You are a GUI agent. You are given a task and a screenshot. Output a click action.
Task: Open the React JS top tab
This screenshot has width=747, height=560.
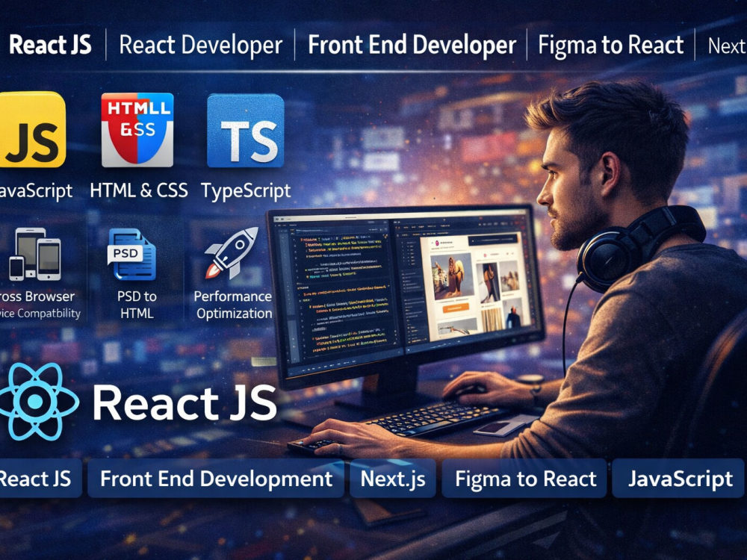pyautogui.click(x=50, y=45)
